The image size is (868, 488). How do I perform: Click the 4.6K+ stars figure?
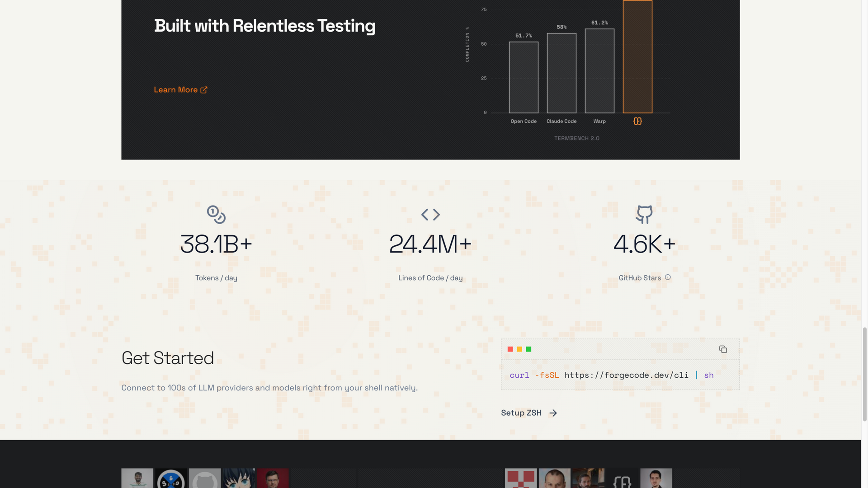point(644,244)
